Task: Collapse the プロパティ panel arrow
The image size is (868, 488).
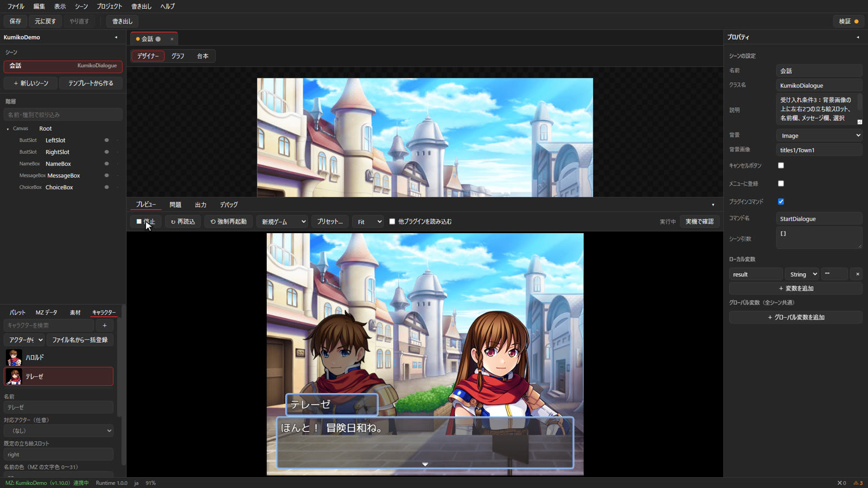Action: pyautogui.click(x=858, y=37)
